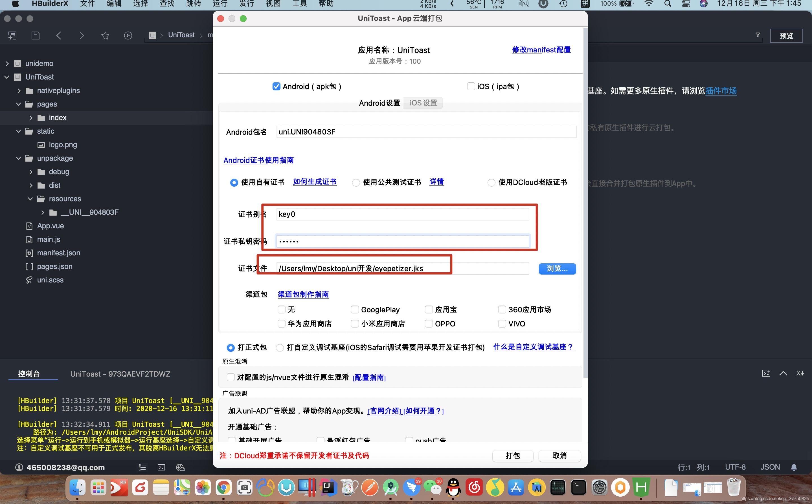Open the outline list icon in status bar

pyautogui.click(x=142, y=467)
